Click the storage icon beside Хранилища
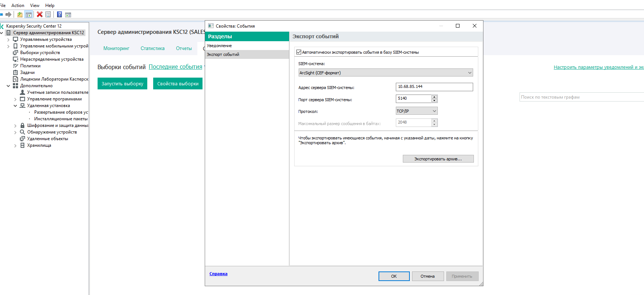This screenshot has height=295, width=644. [22, 145]
